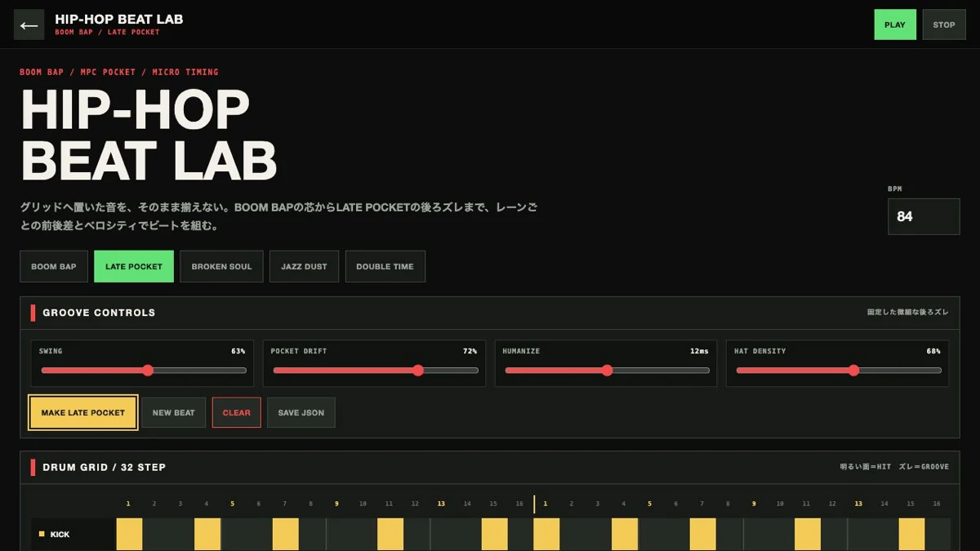Click step number 13 in the first bar

(441, 504)
